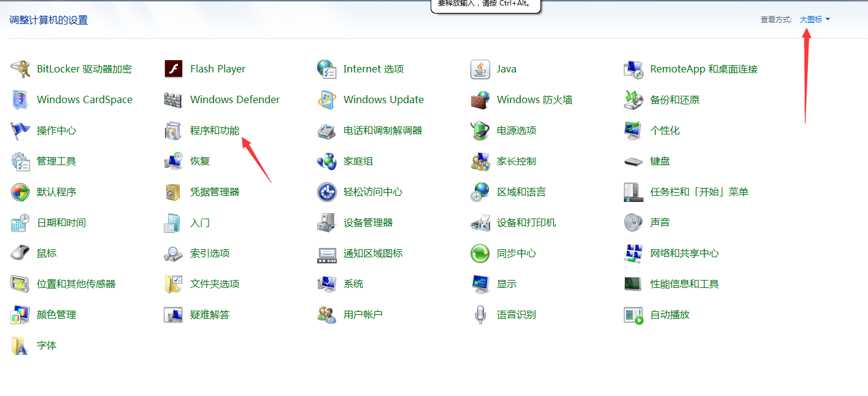Click the 字体 link text
The image size is (868, 396).
(47, 345)
